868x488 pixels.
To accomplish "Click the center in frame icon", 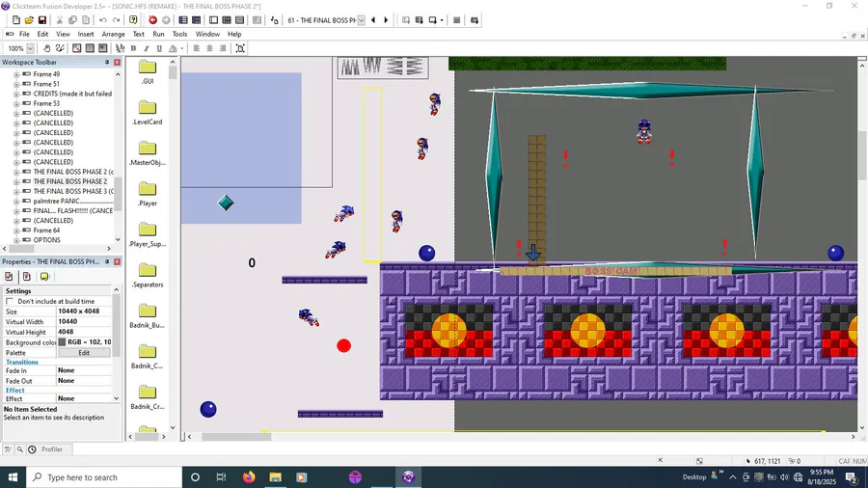I will click(x=240, y=48).
